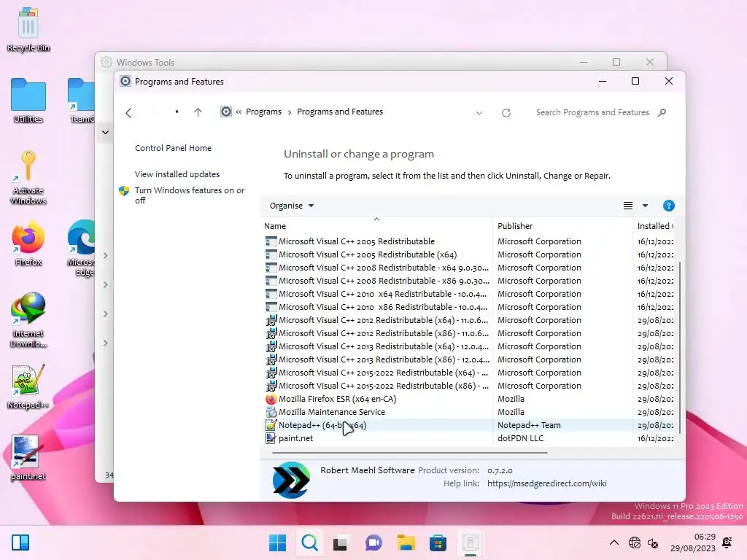This screenshot has width=747, height=560.
Task: Open Internet Download Manager desktop shortcut
Action: 28,320
